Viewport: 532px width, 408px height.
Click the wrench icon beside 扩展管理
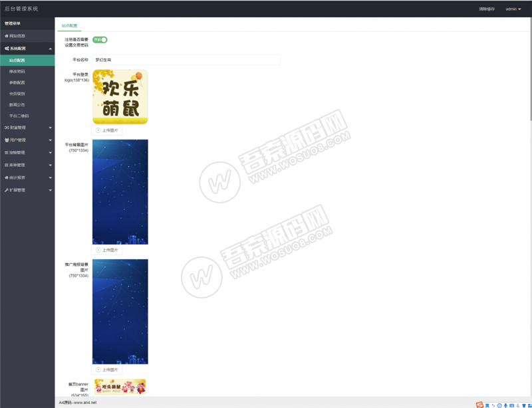point(7,190)
